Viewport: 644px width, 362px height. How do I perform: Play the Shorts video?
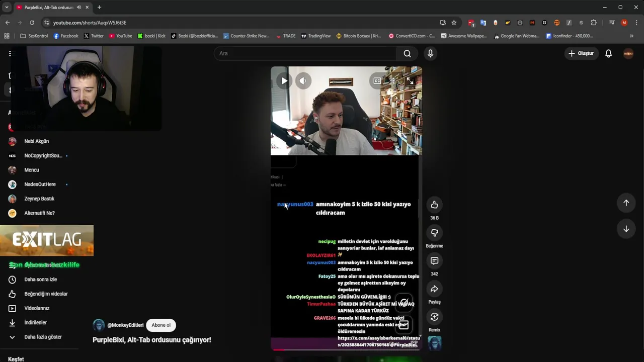point(284,81)
